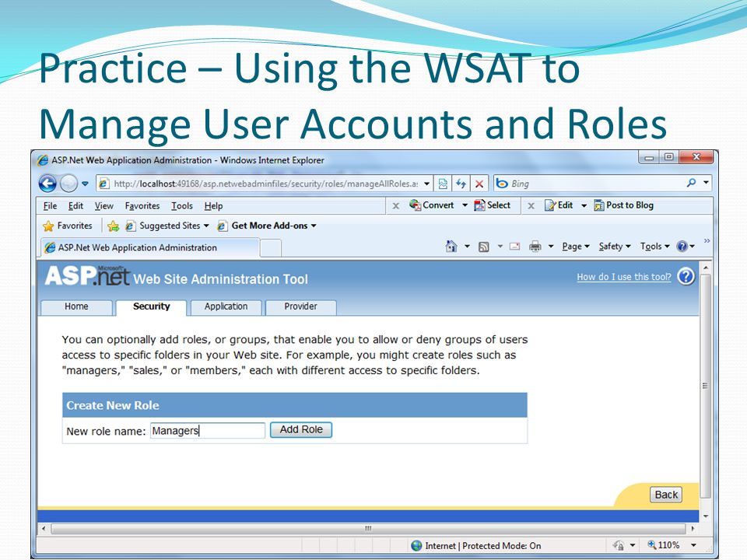Open the File menu
747x560 pixels.
coord(50,205)
